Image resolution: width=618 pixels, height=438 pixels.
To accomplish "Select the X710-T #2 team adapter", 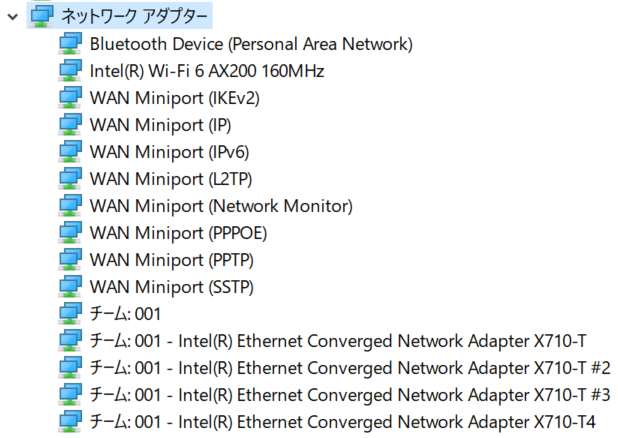I will pyautogui.click(x=350, y=368).
